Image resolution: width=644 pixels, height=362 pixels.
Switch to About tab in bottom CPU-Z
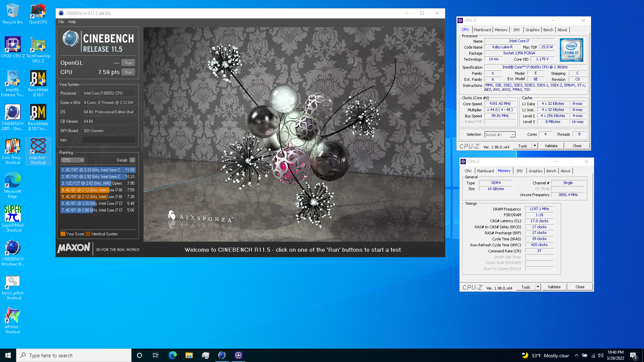click(566, 171)
